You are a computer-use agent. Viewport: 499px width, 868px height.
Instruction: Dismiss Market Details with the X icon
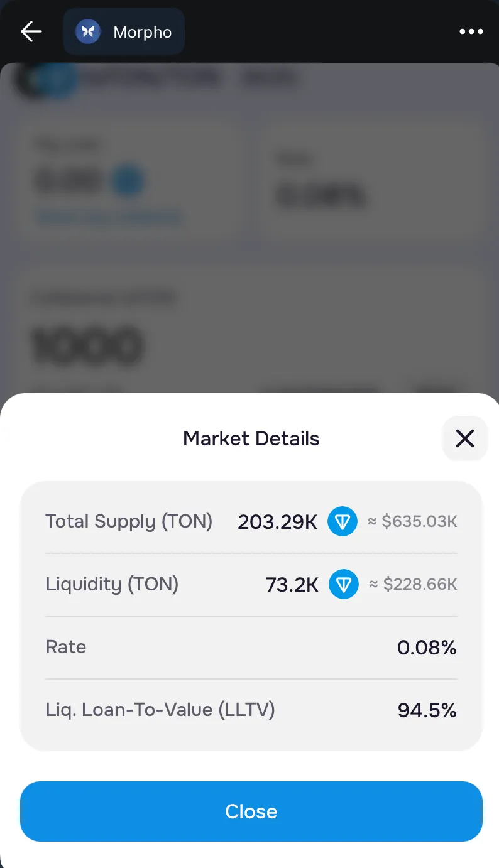click(465, 438)
